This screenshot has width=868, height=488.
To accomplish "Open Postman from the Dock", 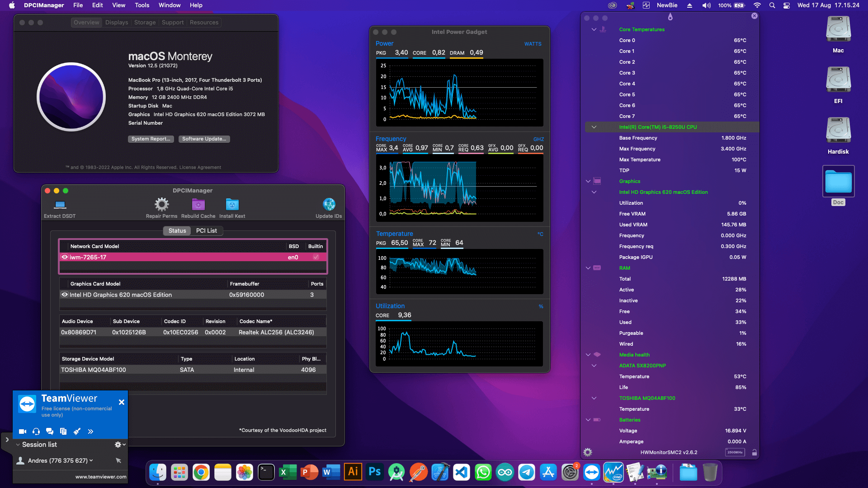I will tap(418, 473).
